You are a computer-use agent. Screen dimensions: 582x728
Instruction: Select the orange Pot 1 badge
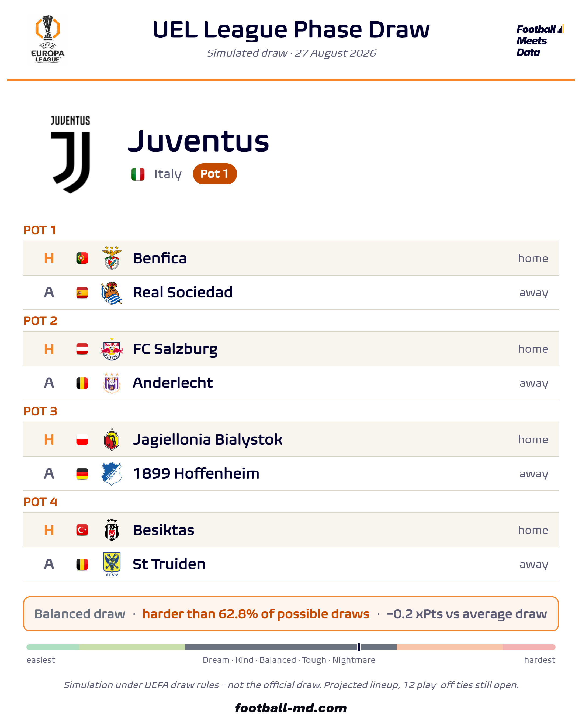tap(215, 174)
